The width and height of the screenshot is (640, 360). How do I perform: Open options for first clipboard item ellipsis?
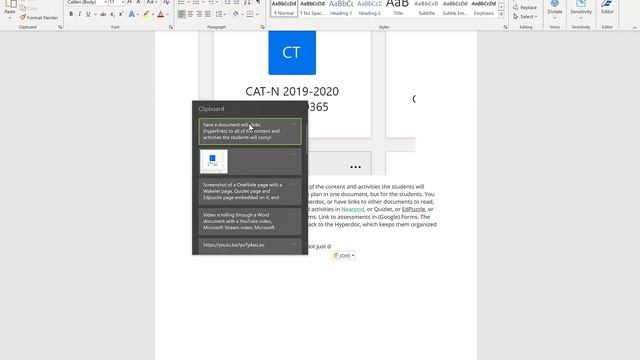pos(293,124)
